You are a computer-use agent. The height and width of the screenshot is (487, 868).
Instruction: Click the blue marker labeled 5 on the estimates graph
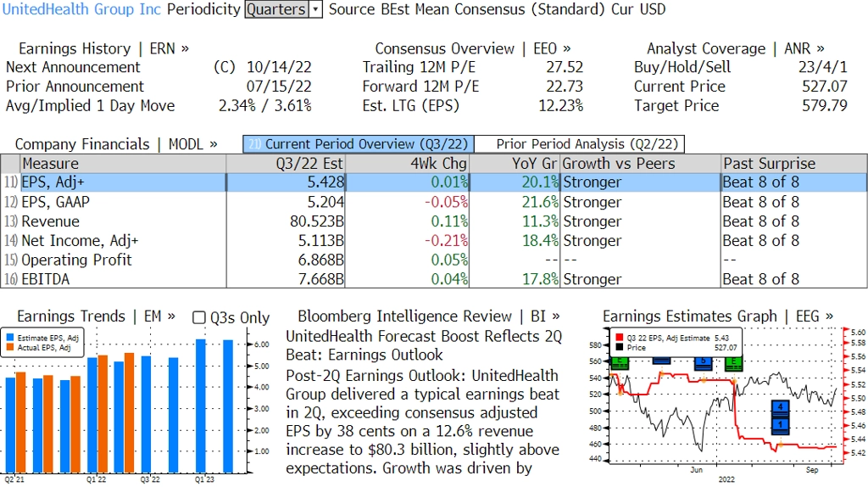coord(703,364)
